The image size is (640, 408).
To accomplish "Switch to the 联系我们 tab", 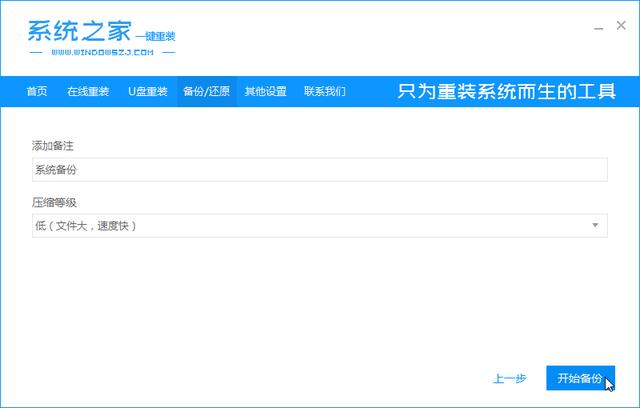I will [x=325, y=92].
